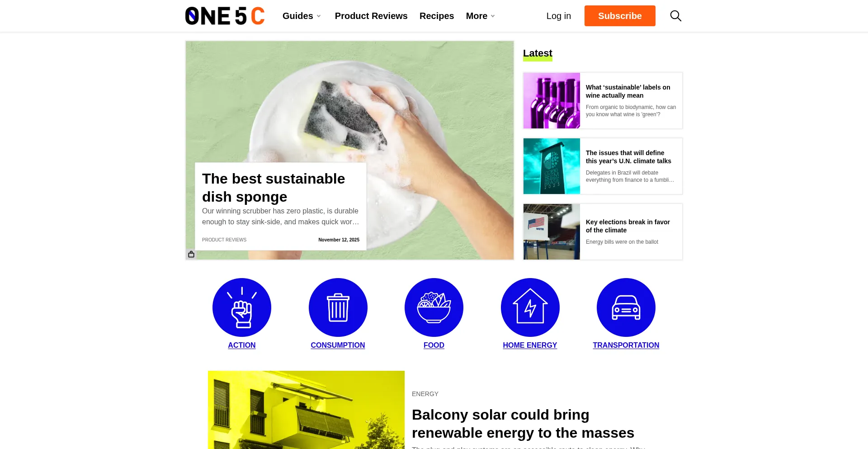The height and width of the screenshot is (449, 868).
Task: Open the search magnifier icon
Action: (x=675, y=16)
